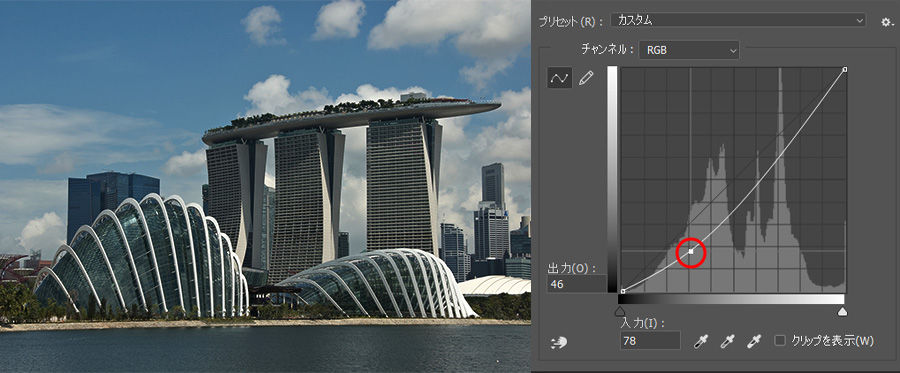Click the 出力 value field showing 46
Viewport: 900px width, 373px height.
[576, 283]
